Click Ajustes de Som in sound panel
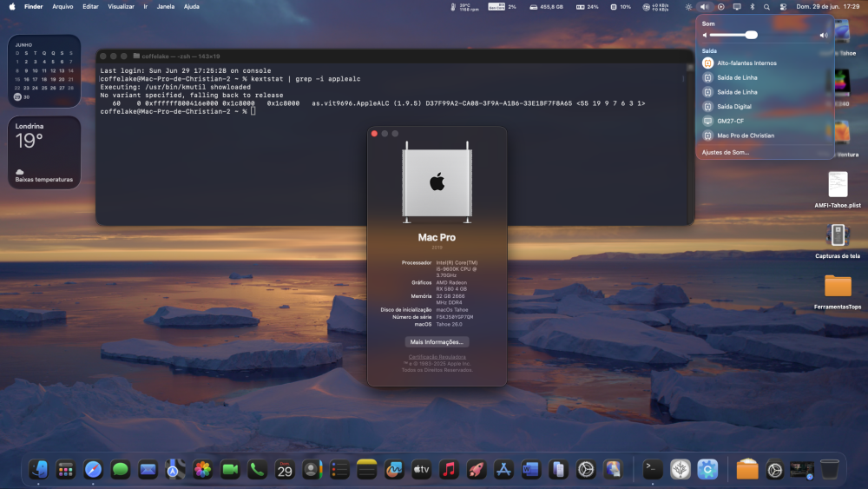This screenshot has height=489, width=868. coord(725,152)
